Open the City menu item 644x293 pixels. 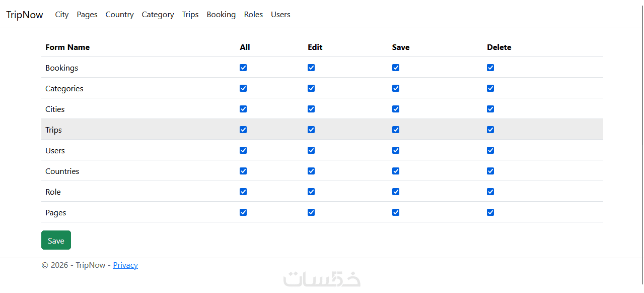(62, 15)
